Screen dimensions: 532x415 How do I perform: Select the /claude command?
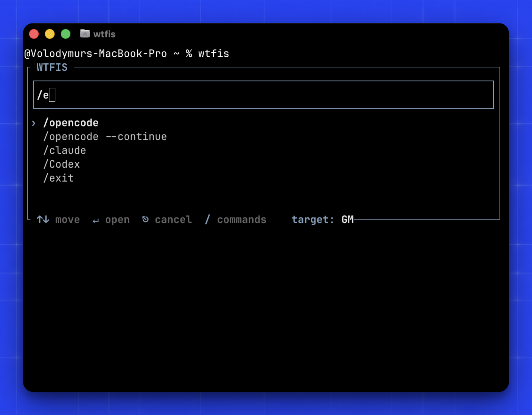(65, 150)
